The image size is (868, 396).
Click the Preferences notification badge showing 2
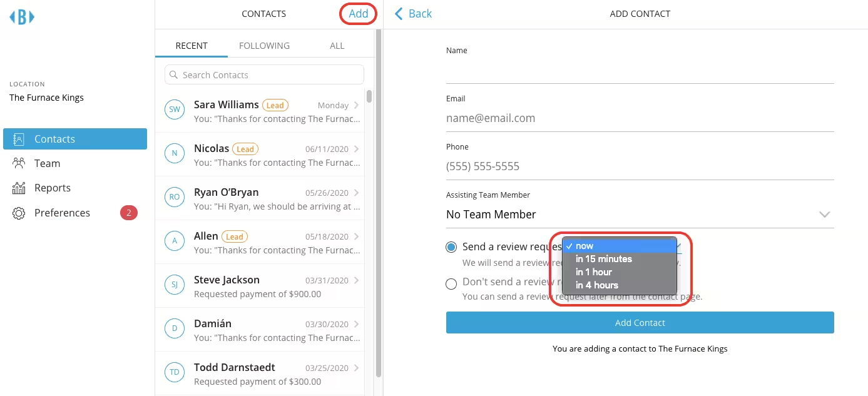(x=128, y=213)
